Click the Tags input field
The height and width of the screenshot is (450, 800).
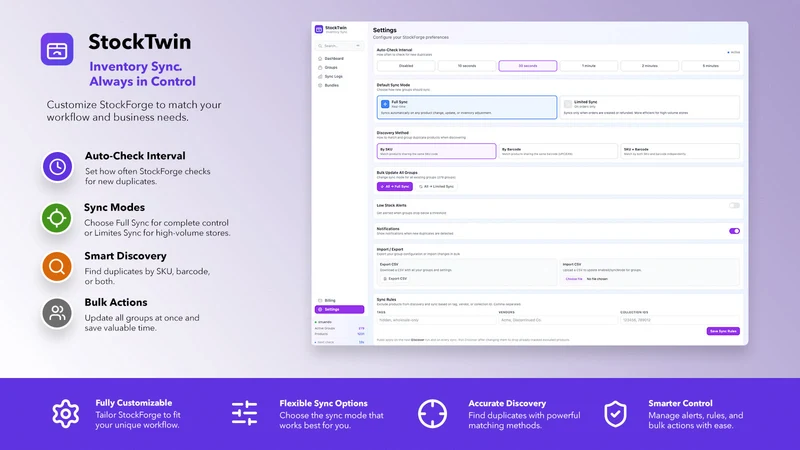(x=436, y=320)
